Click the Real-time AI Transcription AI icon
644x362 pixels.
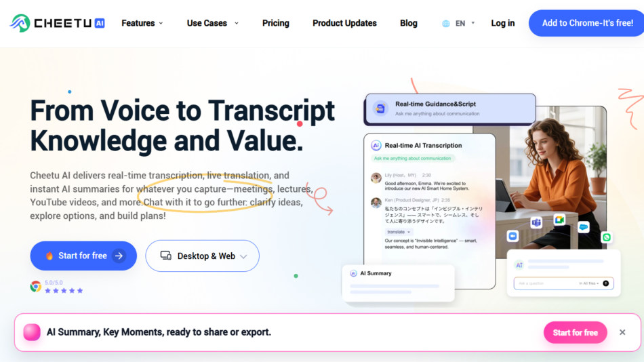(376, 146)
